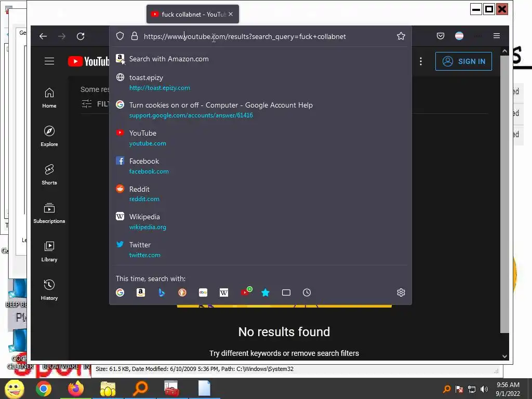
Task: Open the blank document taskbar app
Action: pos(204,389)
